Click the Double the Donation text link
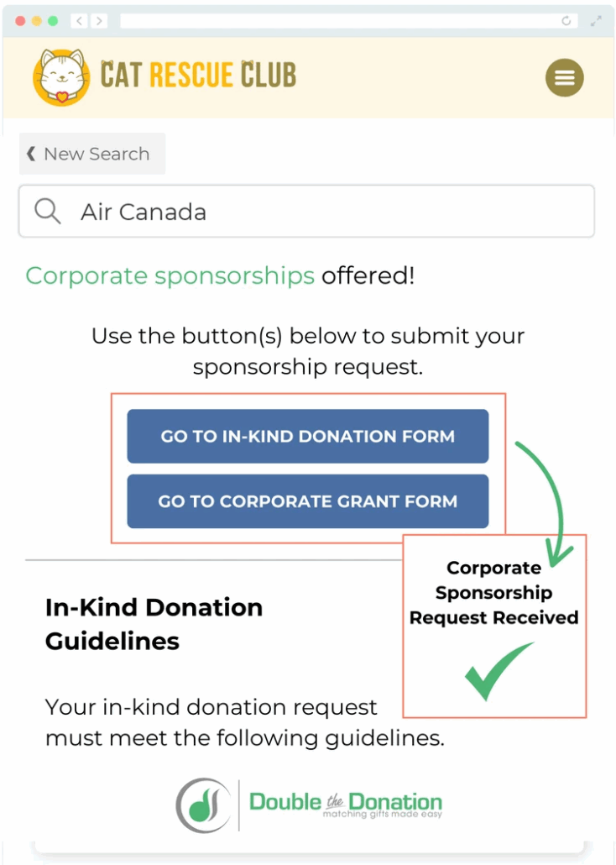Viewport: 616px width, 865px height. coord(345,800)
